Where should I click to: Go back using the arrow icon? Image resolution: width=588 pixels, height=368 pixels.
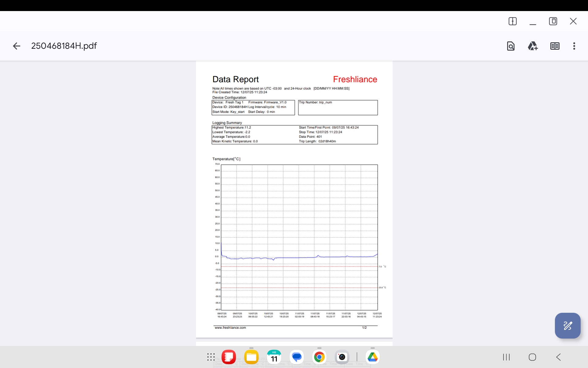click(x=17, y=46)
